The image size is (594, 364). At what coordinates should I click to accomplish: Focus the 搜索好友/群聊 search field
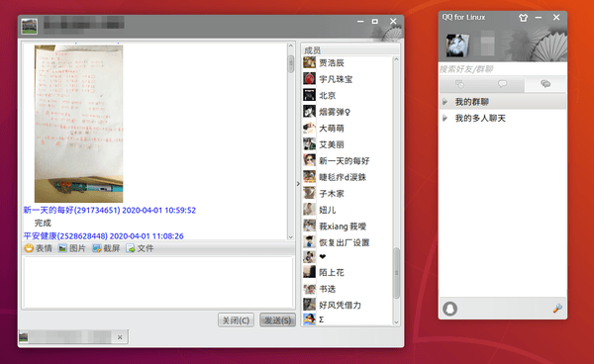(503, 69)
